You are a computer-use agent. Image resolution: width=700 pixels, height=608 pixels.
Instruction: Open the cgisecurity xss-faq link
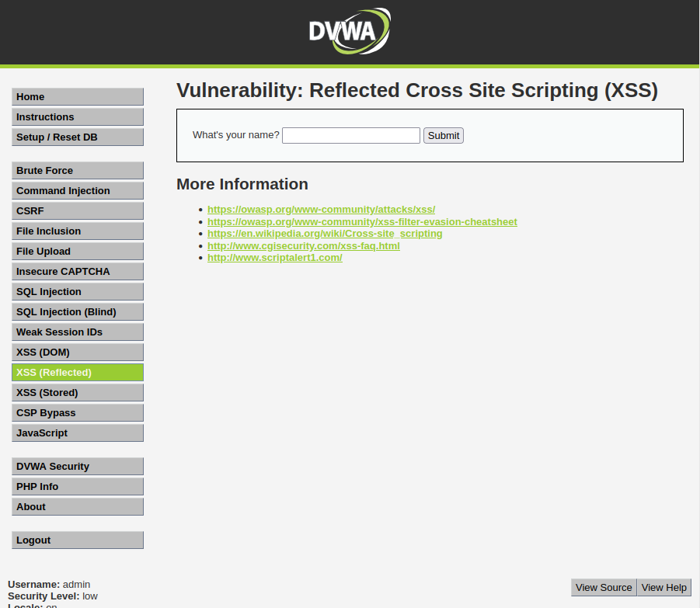pos(304,246)
